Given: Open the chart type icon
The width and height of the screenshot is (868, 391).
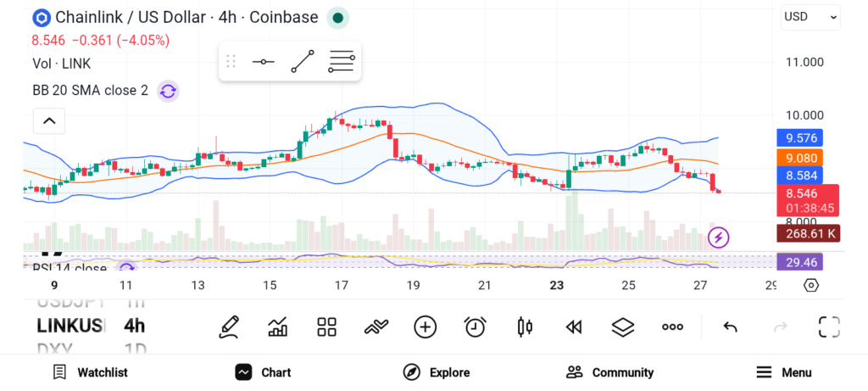Looking at the screenshot, I should click(277, 327).
